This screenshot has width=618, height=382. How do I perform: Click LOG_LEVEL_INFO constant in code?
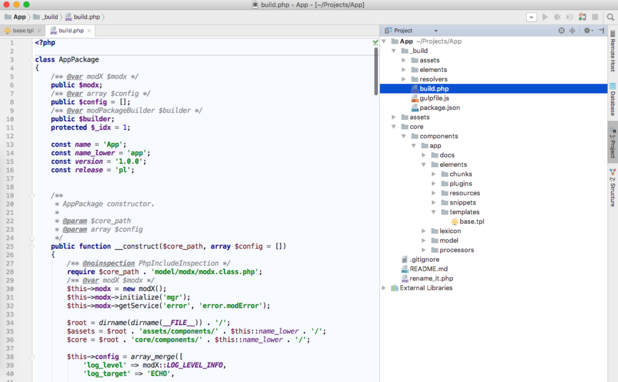tap(195, 365)
